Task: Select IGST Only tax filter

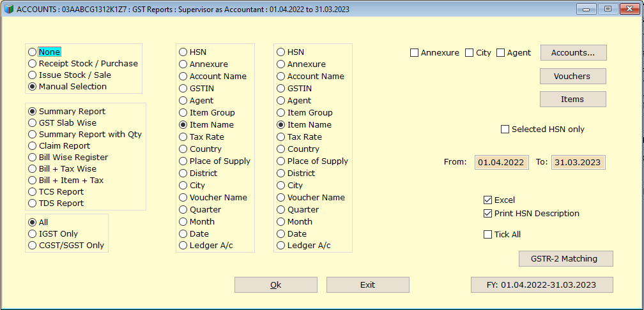Action: tap(54, 233)
